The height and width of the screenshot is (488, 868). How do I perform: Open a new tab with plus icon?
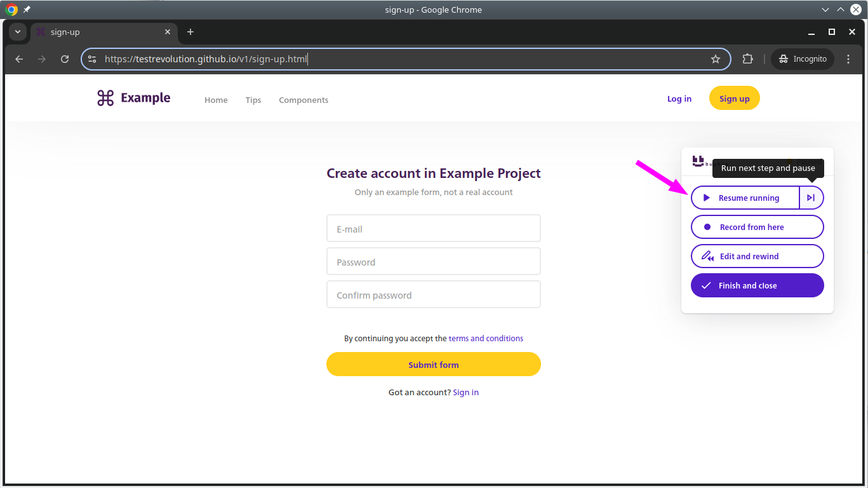tap(190, 32)
